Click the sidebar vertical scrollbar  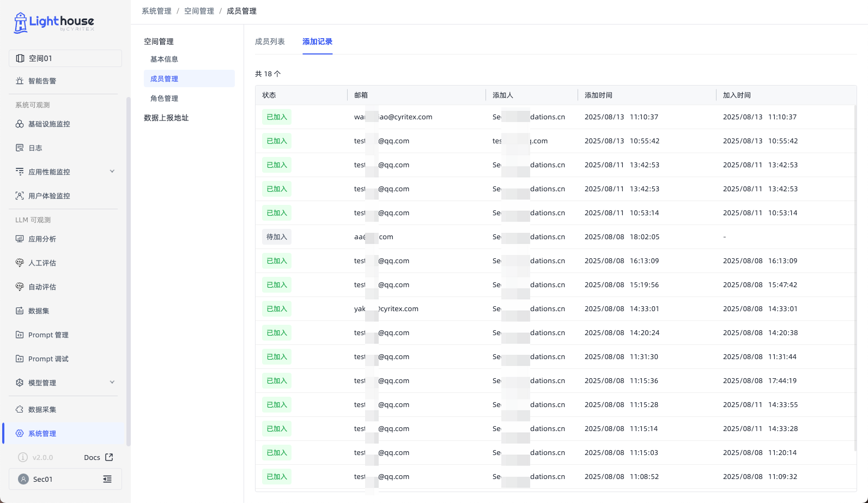tap(129, 271)
